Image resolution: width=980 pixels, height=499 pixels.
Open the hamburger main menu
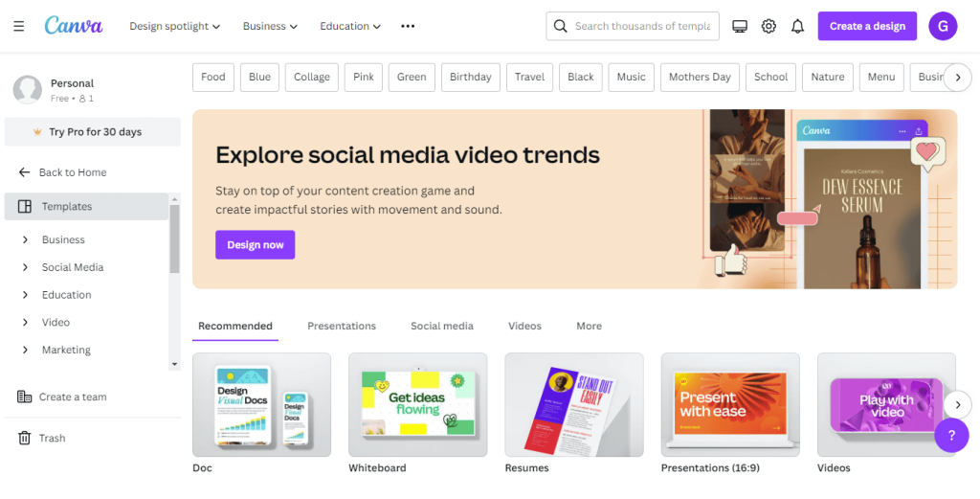click(19, 26)
